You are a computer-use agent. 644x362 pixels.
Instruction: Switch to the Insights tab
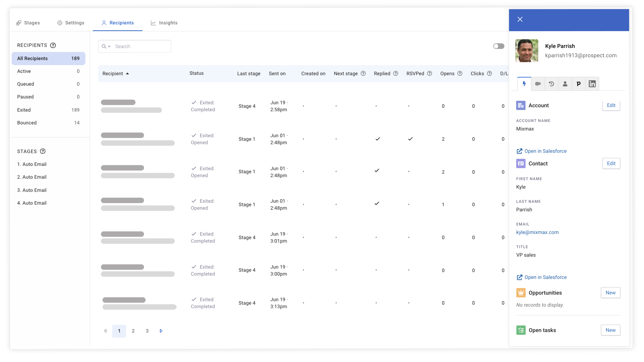click(x=168, y=22)
